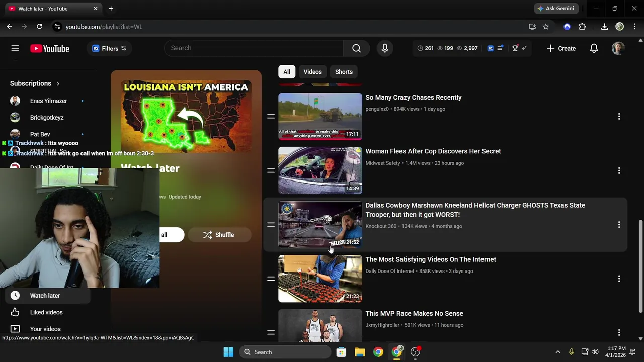This screenshot has width=644, height=362.
Task: Open the Dallas Cowboy video three-dot menu
Action: 619,225
